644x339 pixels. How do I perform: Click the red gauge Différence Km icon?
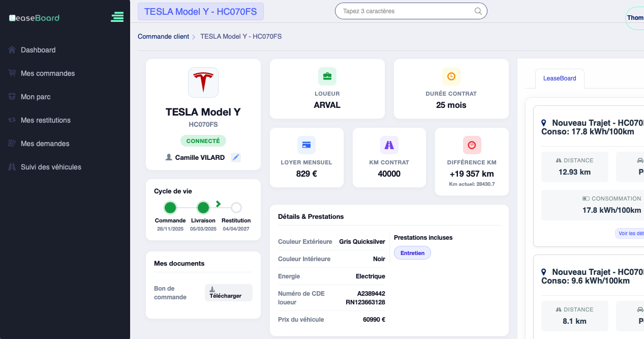coord(472,145)
